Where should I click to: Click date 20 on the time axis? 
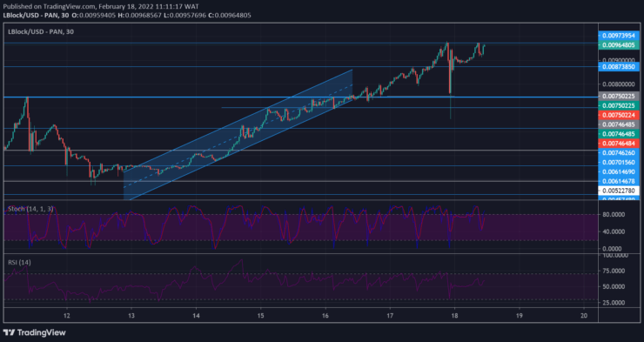tap(584, 316)
